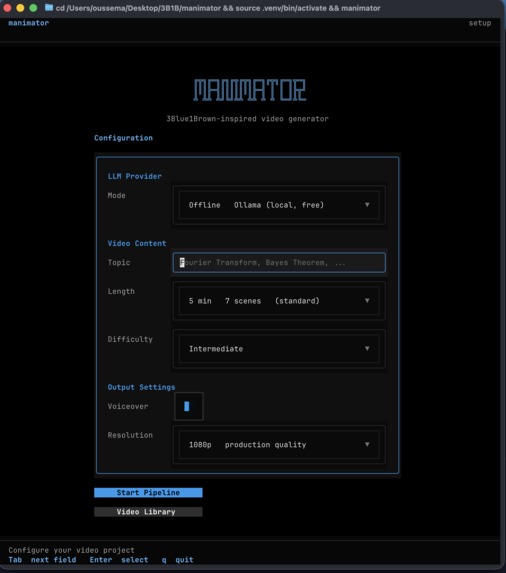
Task: Open the LLM Provider Mode dropdown
Action: (x=279, y=205)
